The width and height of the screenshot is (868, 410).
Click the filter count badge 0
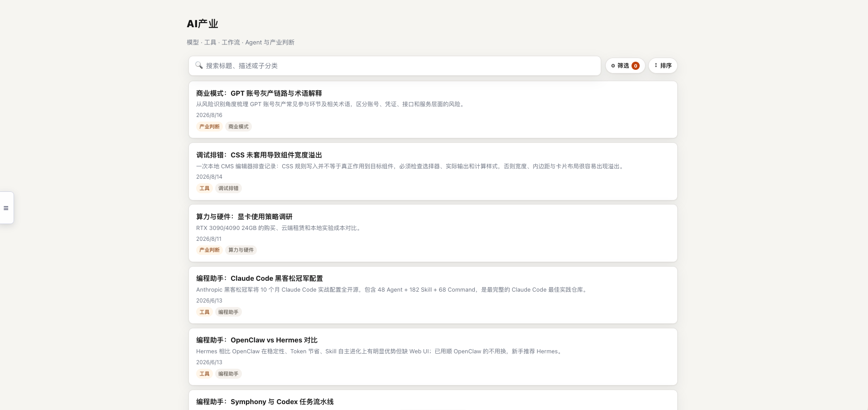[636, 66]
